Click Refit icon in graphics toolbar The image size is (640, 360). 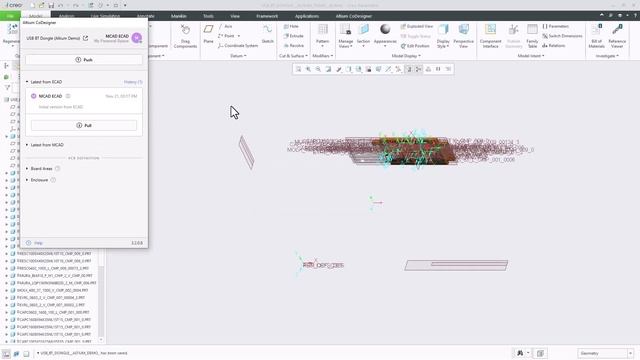[298, 69]
